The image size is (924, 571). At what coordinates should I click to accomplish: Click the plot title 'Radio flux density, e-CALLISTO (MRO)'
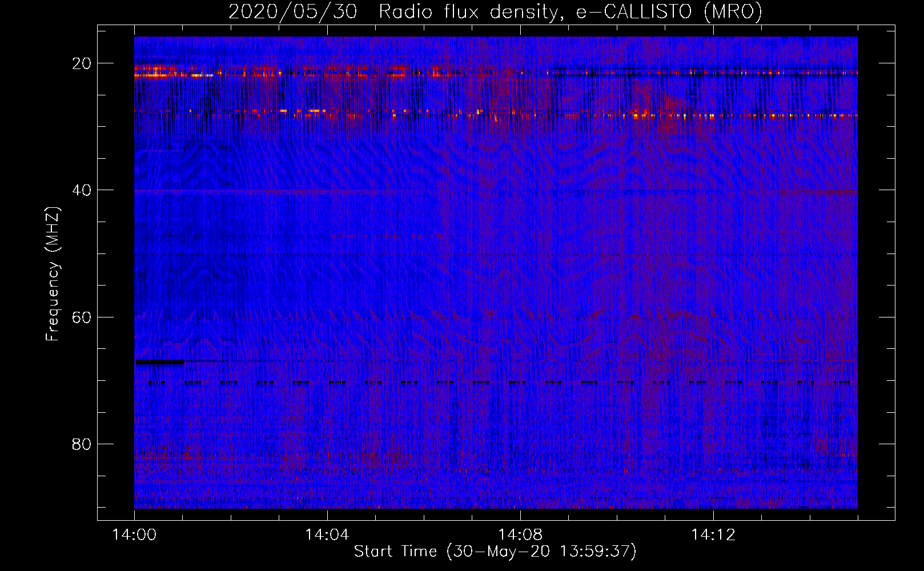click(571, 11)
